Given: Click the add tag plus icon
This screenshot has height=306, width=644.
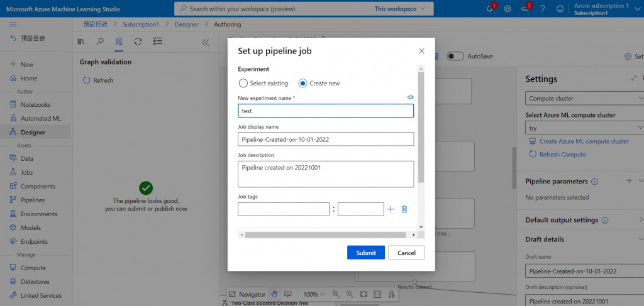Looking at the screenshot, I should 391,209.
